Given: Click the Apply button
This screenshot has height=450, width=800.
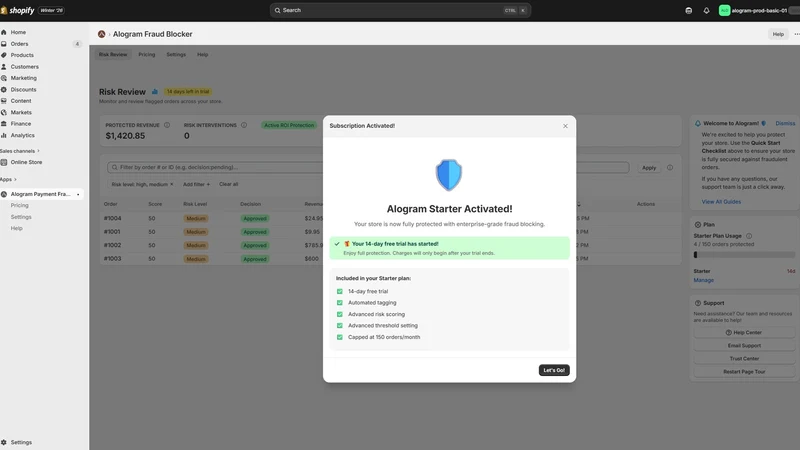Looking at the screenshot, I should point(649,168).
